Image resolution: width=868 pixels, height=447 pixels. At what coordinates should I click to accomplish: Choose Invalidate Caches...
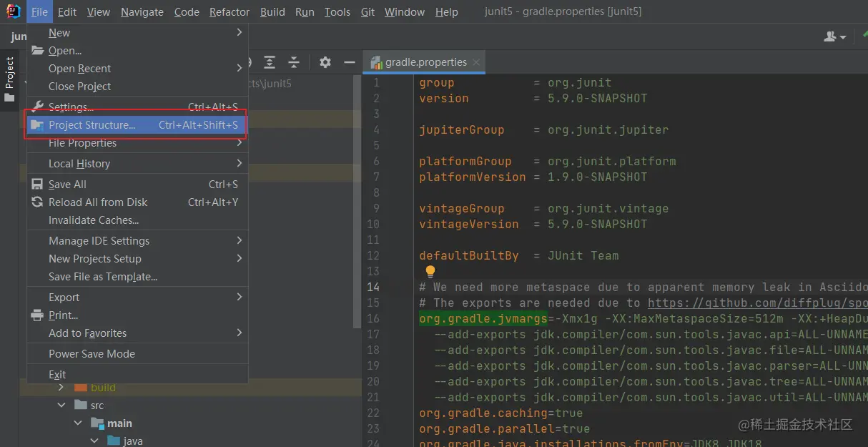click(137, 220)
